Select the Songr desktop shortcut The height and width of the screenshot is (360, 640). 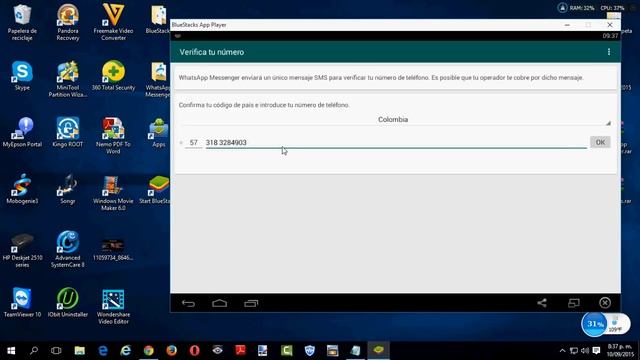(x=68, y=189)
